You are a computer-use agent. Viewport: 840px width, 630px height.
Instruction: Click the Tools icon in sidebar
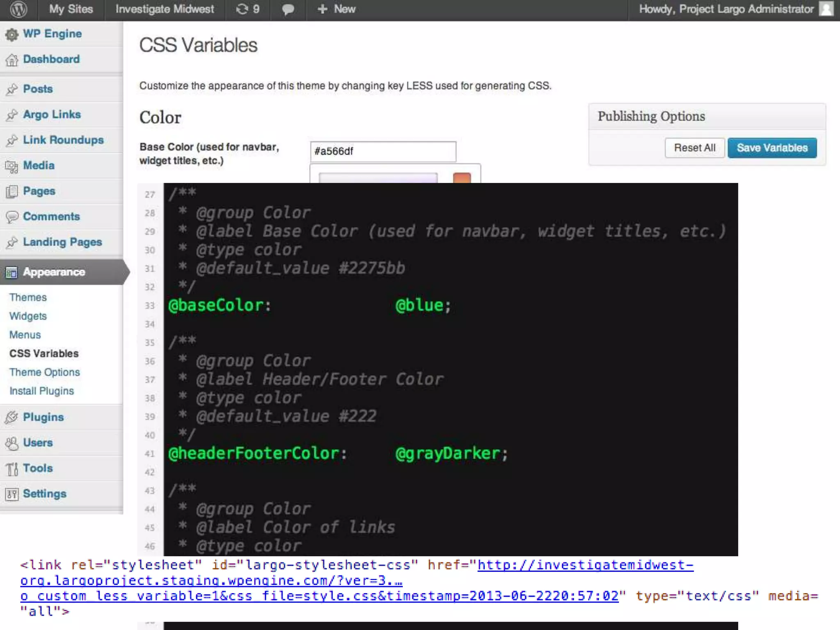click(x=11, y=468)
